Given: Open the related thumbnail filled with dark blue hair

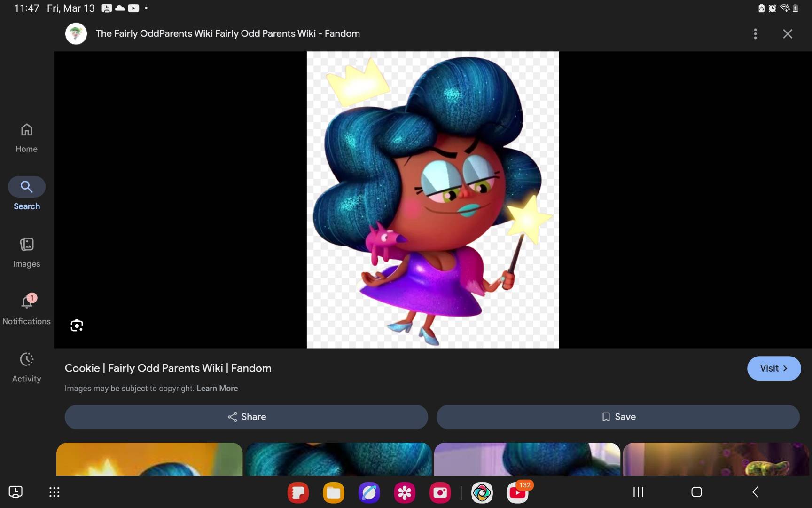Looking at the screenshot, I should pos(338,459).
